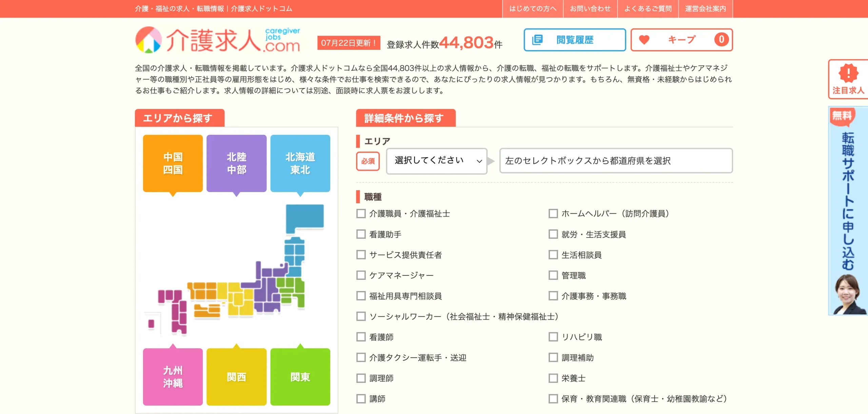Image resolution: width=868 pixels, height=414 pixels.
Task: Check 就労・生活支援員 checkbox
Action: [553, 234]
